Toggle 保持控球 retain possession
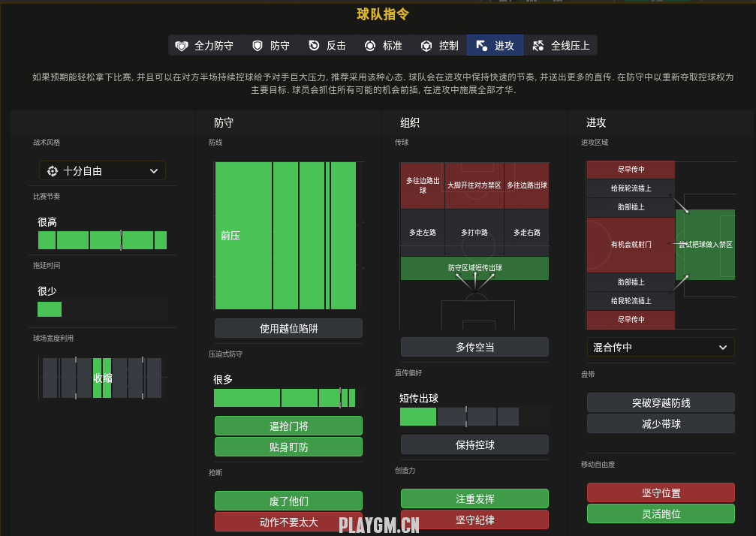The image size is (756, 536). 474,444
